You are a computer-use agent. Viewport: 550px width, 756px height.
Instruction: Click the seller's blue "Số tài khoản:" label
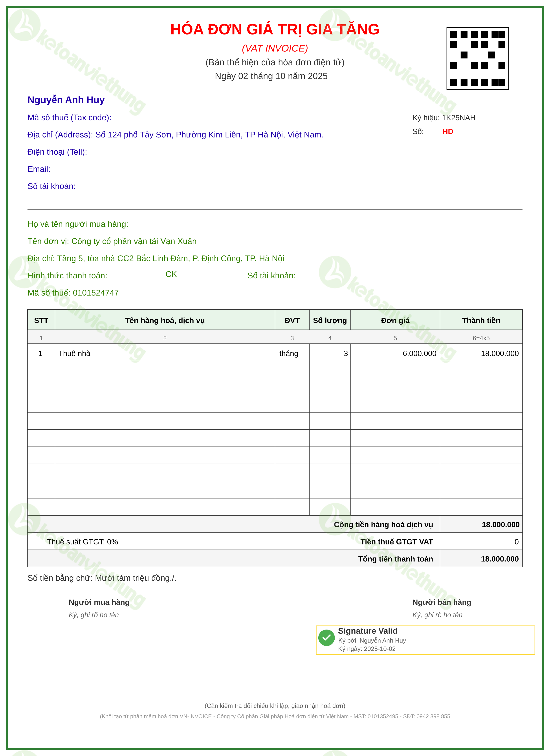(52, 186)
